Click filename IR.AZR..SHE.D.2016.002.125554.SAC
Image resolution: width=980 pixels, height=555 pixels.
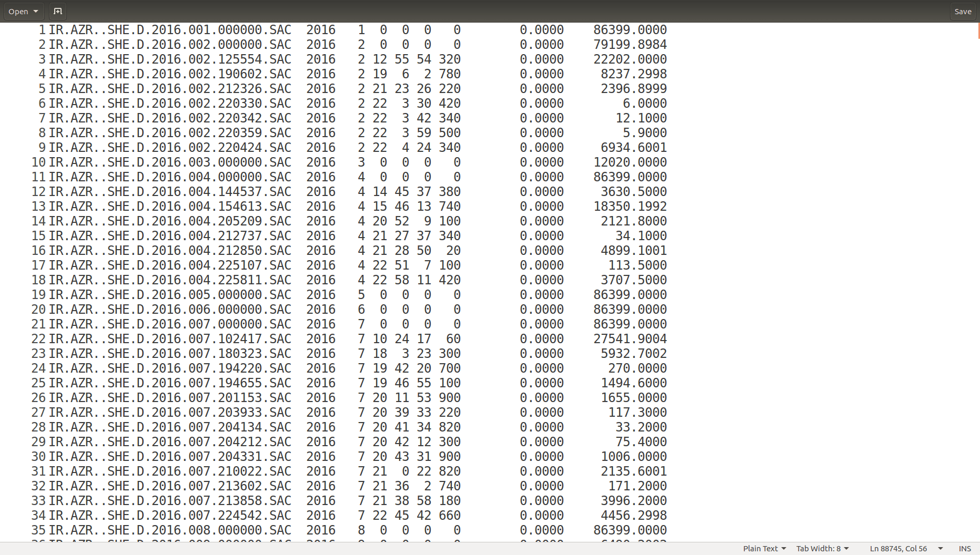[x=170, y=59]
